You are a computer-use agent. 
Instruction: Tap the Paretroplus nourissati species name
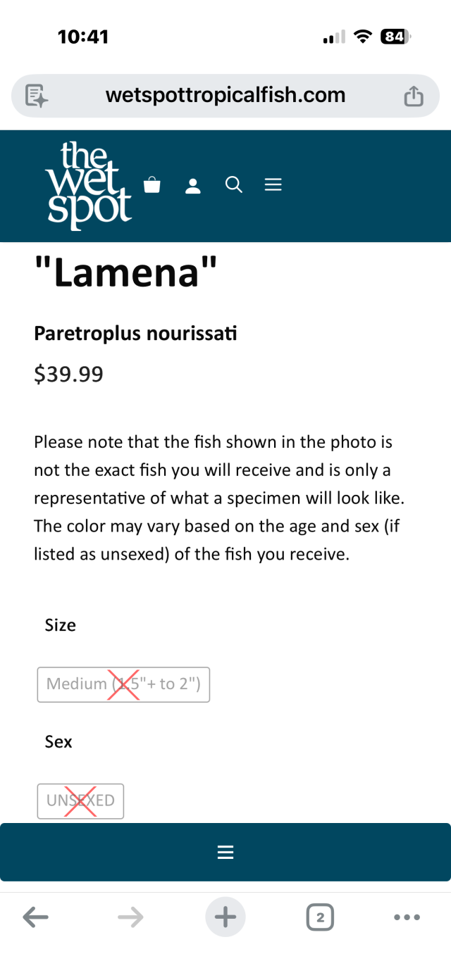tap(135, 333)
